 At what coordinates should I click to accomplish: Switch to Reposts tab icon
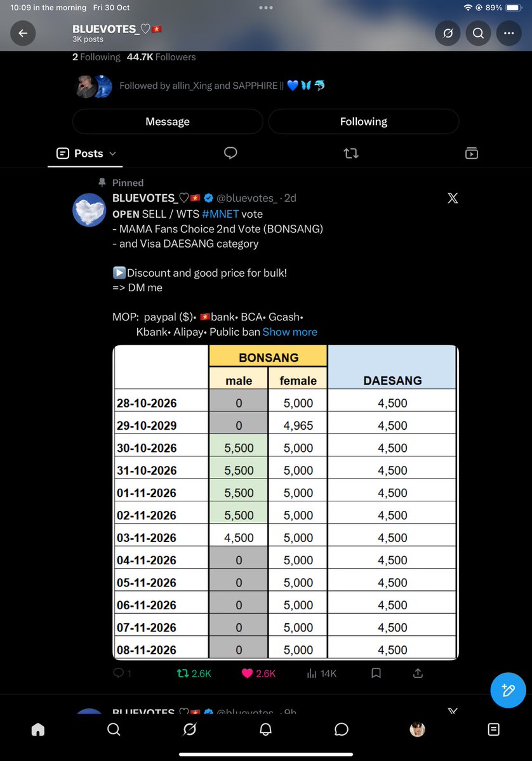351,154
